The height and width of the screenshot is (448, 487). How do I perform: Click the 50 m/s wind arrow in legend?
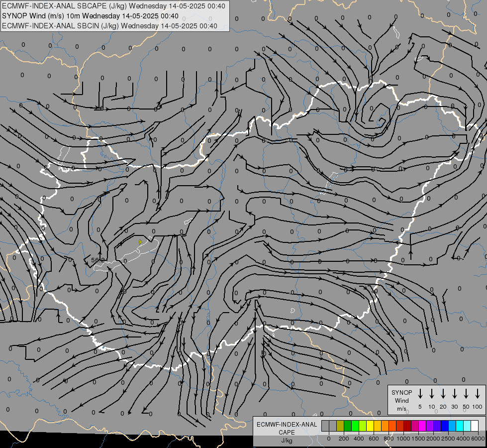pos(466,394)
